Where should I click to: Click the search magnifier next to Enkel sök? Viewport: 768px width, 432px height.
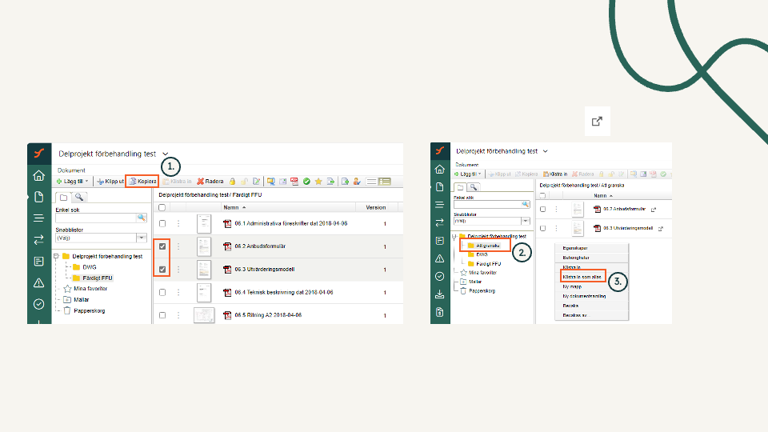[141, 217]
